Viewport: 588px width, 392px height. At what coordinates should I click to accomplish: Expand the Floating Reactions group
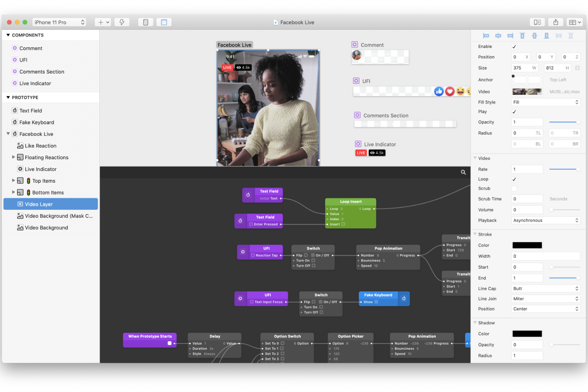pyautogui.click(x=14, y=157)
